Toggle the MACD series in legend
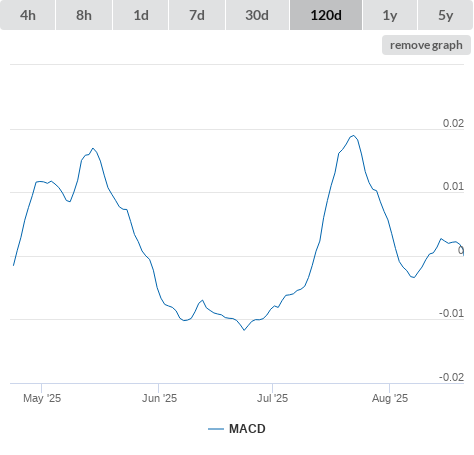This screenshot has height=455, width=474. [237, 429]
